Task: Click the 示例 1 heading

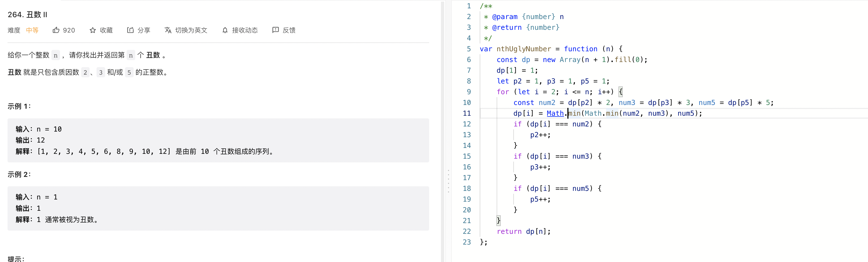Action: [19, 106]
